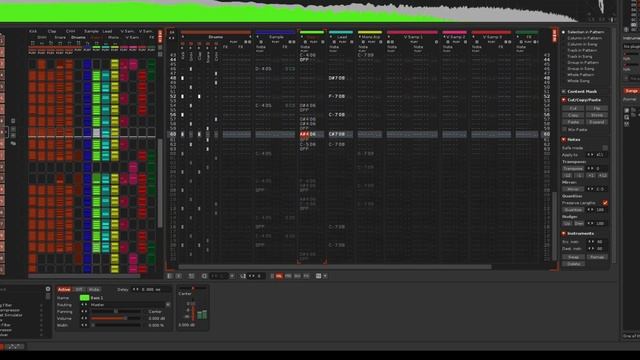
Task: Collapse the Lead track arrow
Action: pos(331,37)
